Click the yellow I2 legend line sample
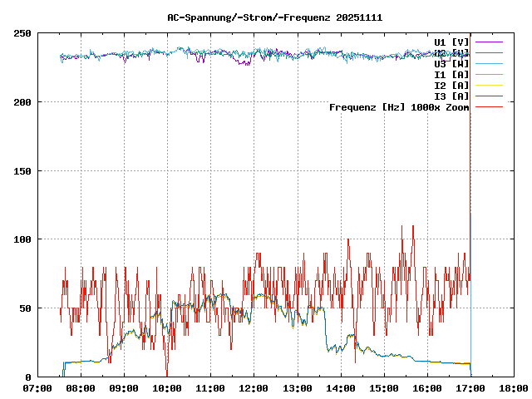The image size is (532, 399). pyautogui.click(x=489, y=85)
